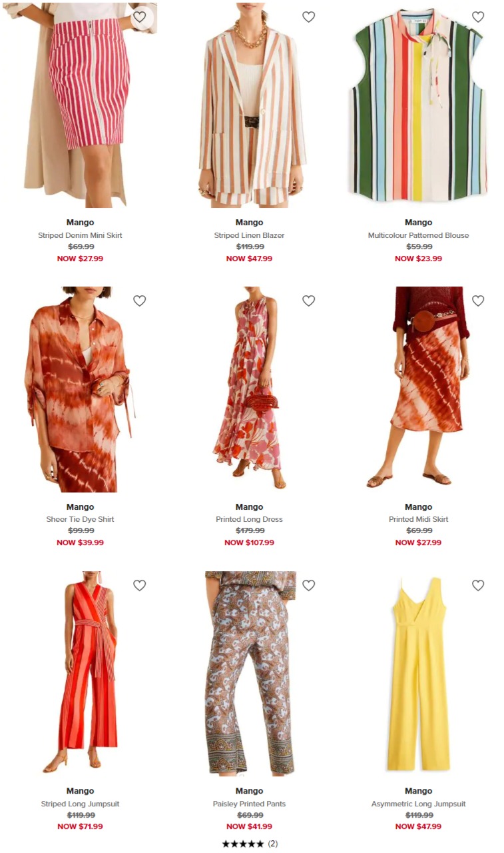Toggle wishlist heart for Paisley Printed Pants
Image resolution: width=504 pixels, height=853 pixels.
pos(308,585)
